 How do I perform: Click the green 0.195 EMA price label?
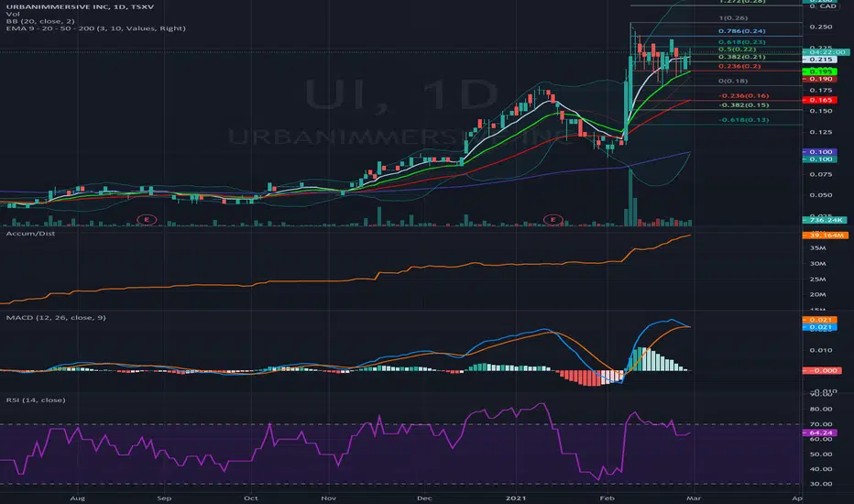820,71
